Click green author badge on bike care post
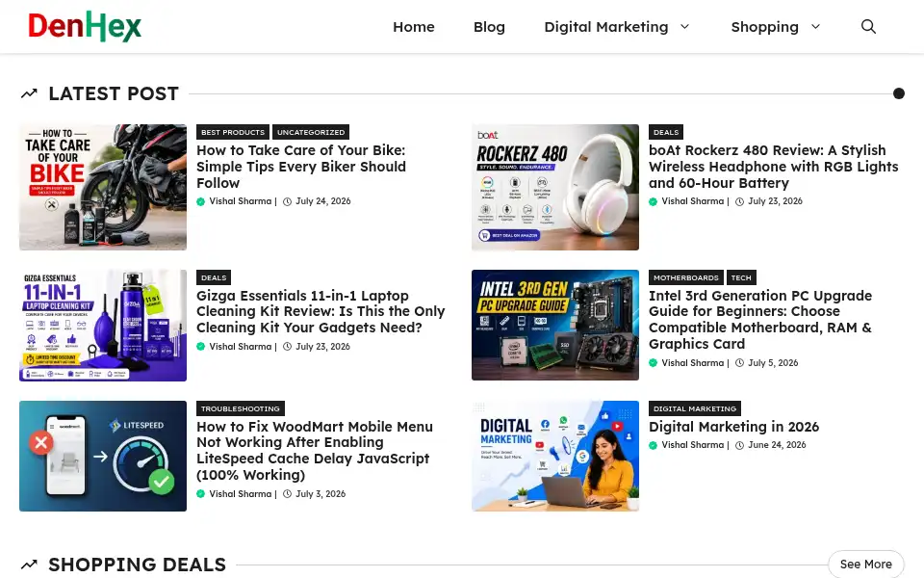 [x=201, y=201]
